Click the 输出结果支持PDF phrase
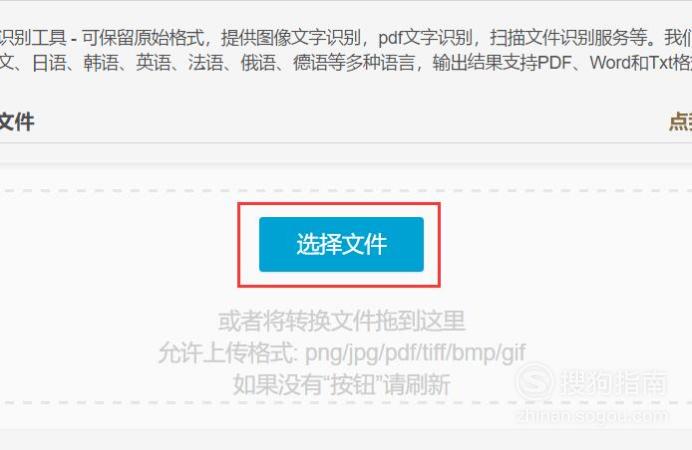This screenshot has width=692, height=450. point(502,63)
